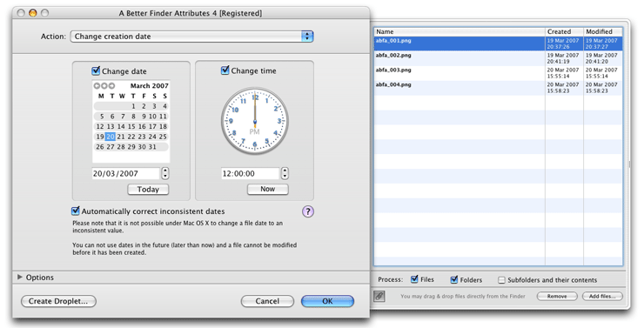Select highlighted day 20 in calendar
644x328 pixels.
110,137
